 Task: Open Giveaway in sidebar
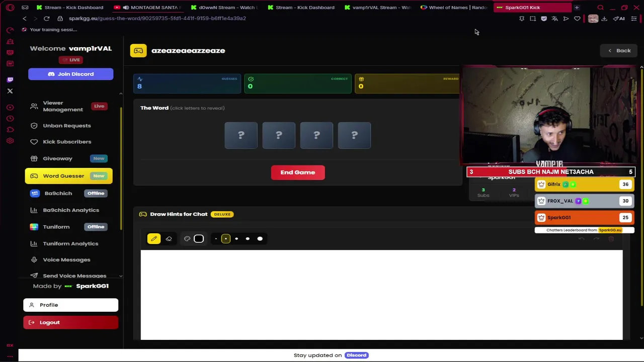click(x=68, y=158)
